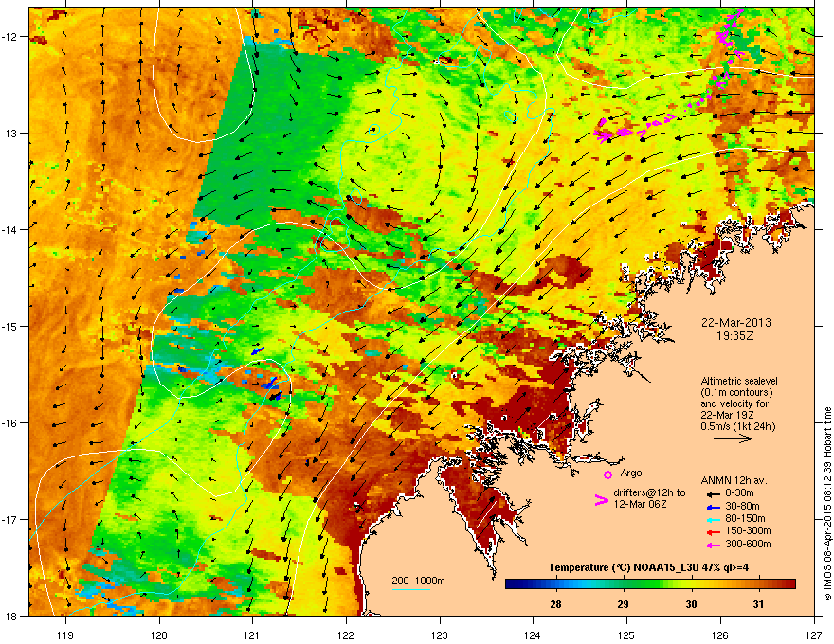Click the blue mooring arrow near 121E, 15.3S

pyautogui.click(x=258, y=351)
